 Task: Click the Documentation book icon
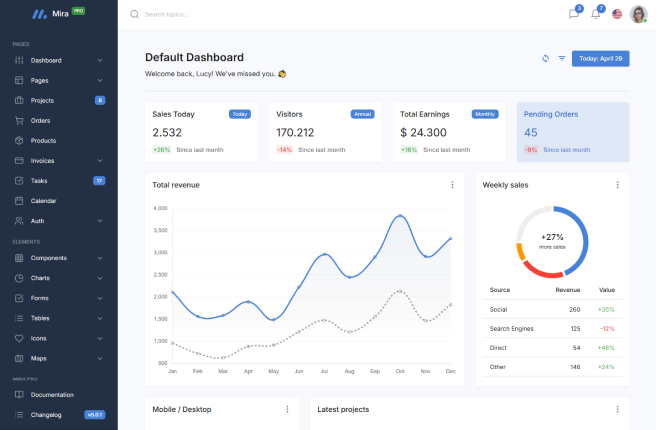point(19,394)
